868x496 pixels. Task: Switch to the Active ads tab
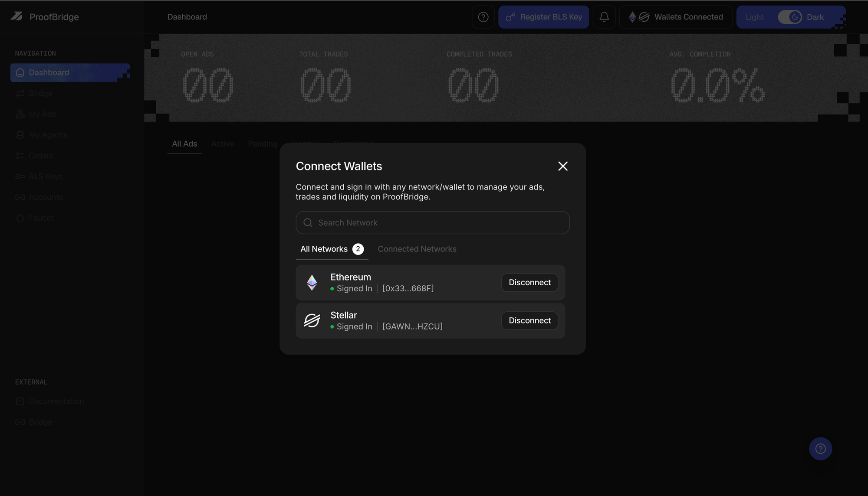pos(223,144)
